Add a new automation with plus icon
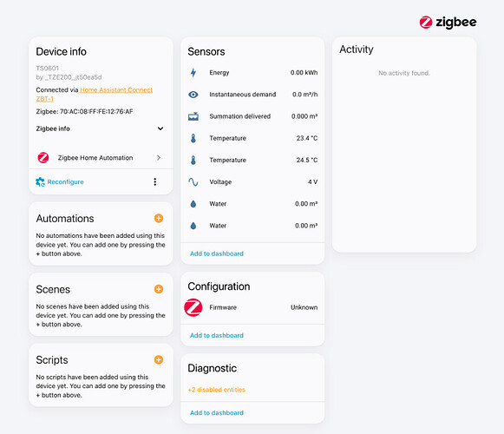The image size is (504, 434). point(159,218)
